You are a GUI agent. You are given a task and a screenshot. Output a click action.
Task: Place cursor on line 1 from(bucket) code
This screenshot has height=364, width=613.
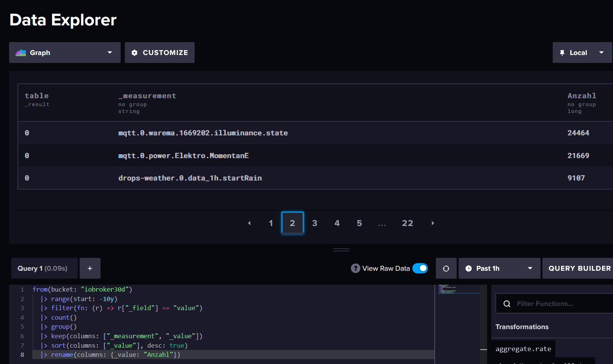click(x=82, y=289)
